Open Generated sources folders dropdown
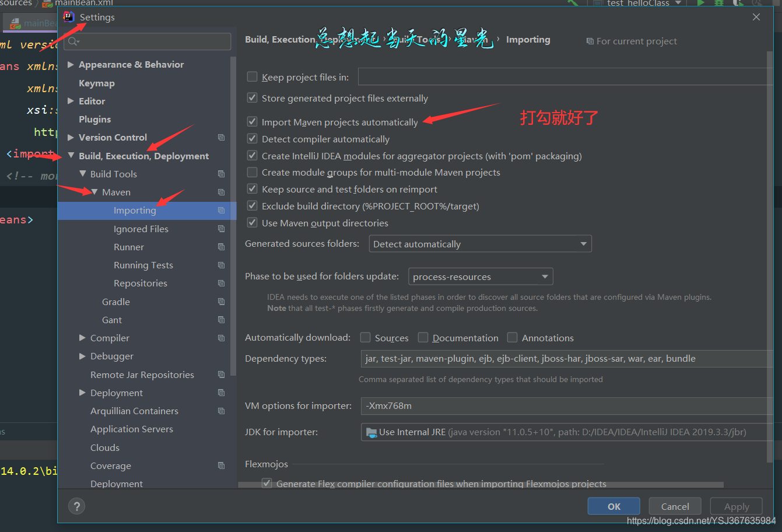Screen dimensions: 782x532 click(x=480, y=244)
